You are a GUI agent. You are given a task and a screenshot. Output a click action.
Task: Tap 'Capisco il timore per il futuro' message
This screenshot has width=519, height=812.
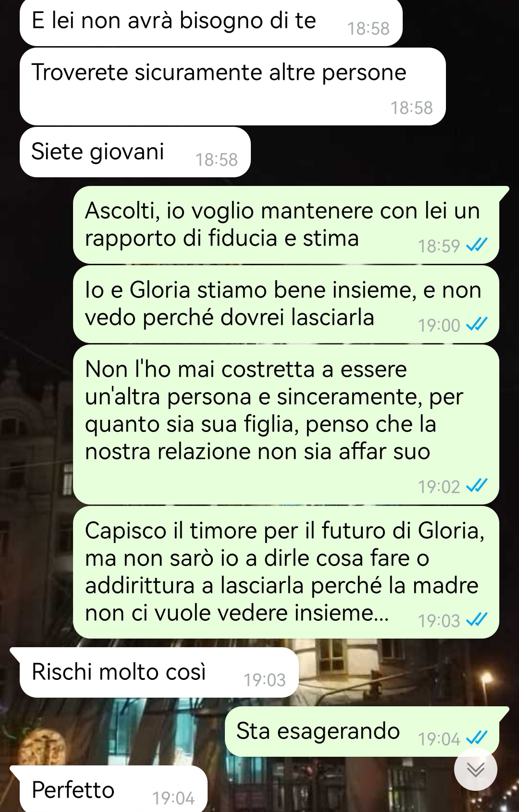pos(286,572)
